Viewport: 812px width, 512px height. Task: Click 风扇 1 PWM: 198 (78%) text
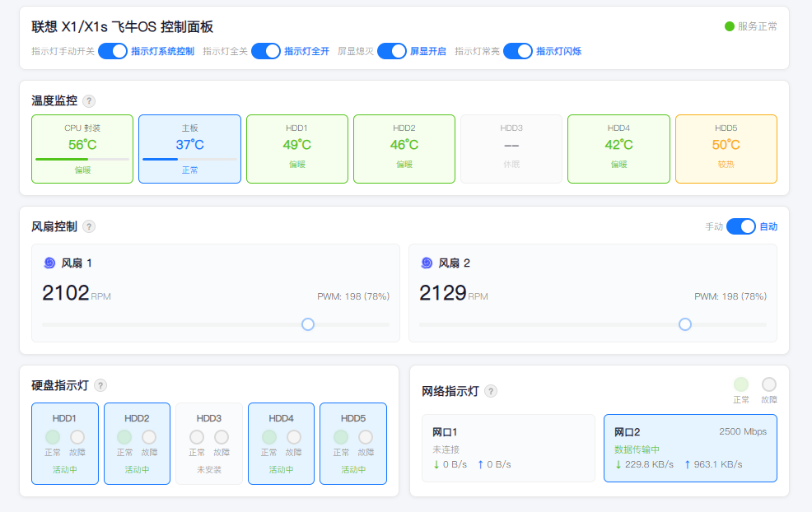point(353,296)
